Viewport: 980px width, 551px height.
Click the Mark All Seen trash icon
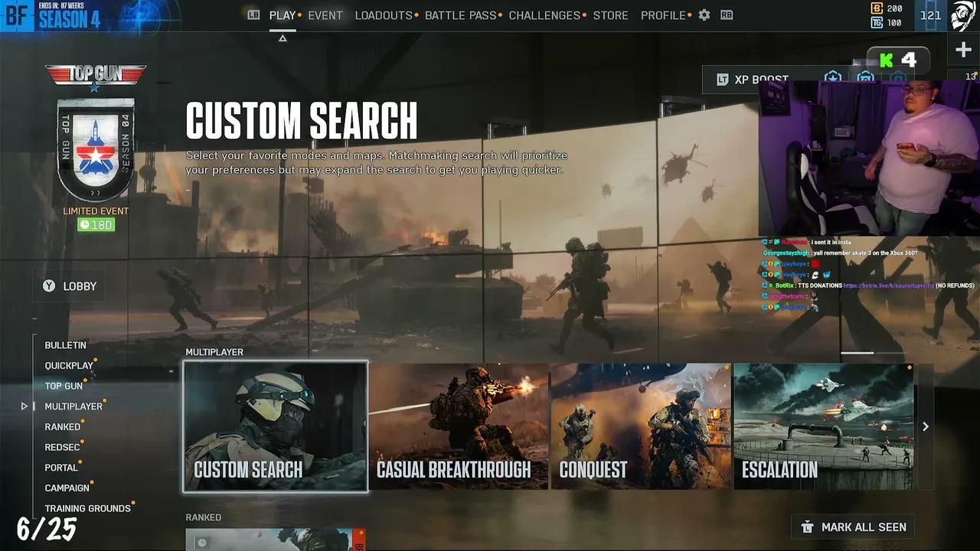[807, 527]
